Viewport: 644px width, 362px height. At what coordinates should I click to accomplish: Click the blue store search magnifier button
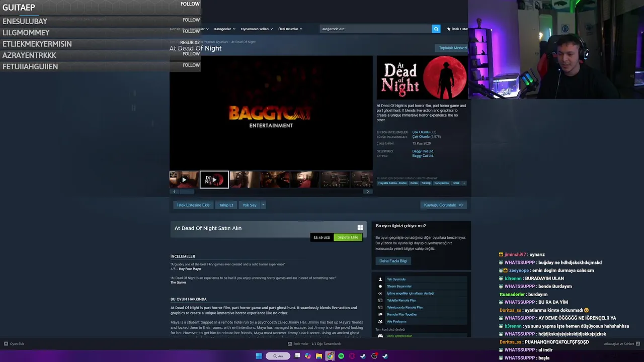(x=436, y=29)
